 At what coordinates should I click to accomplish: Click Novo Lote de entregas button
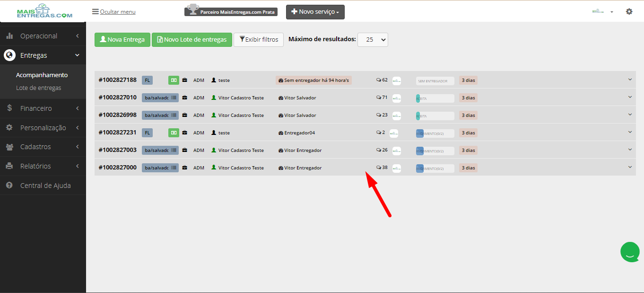[x=192, y=40]
